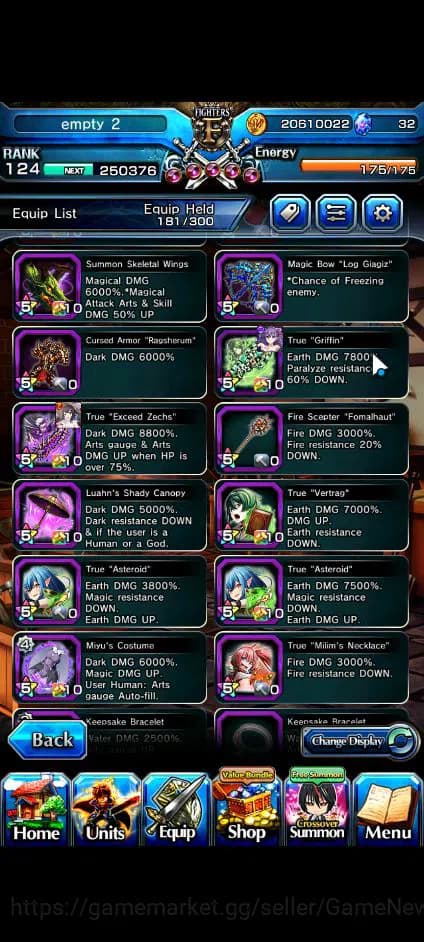This screenshot has height=942, width=424.
Task: Select Fire Scepter "Fomalhaut" icon
Action: tap(249, 439)
